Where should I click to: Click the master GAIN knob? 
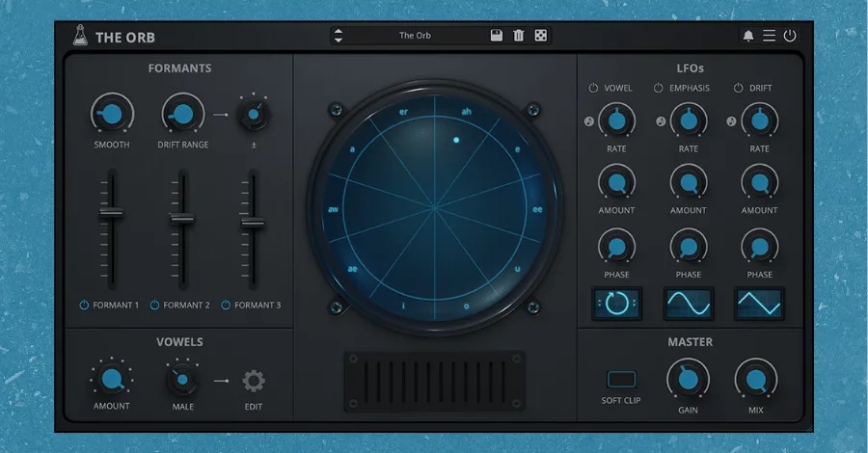688,380
